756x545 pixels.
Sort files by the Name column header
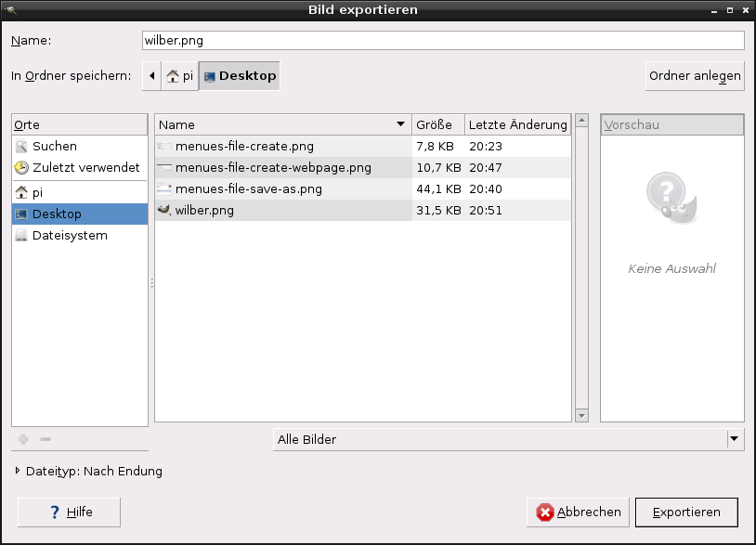point(283,125)
